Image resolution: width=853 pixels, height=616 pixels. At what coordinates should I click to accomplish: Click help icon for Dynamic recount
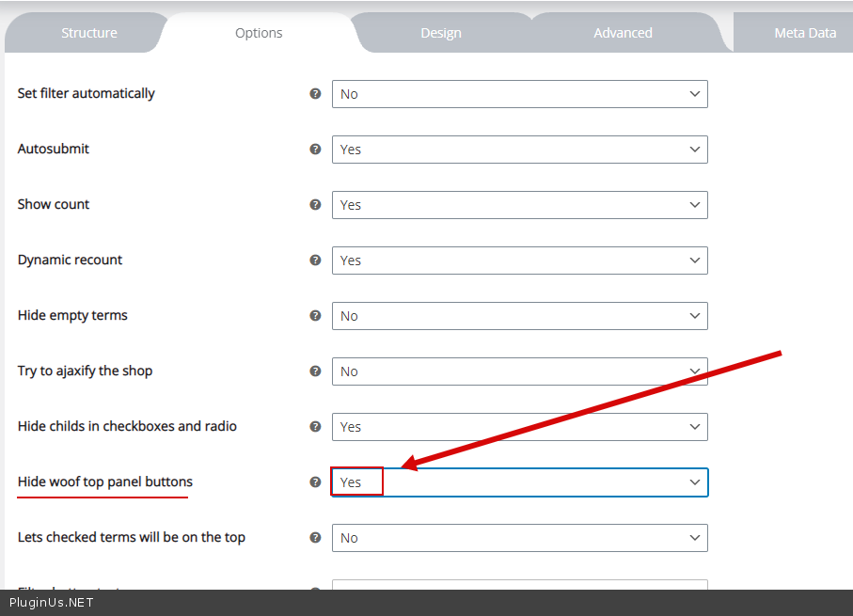pos(316,261)
